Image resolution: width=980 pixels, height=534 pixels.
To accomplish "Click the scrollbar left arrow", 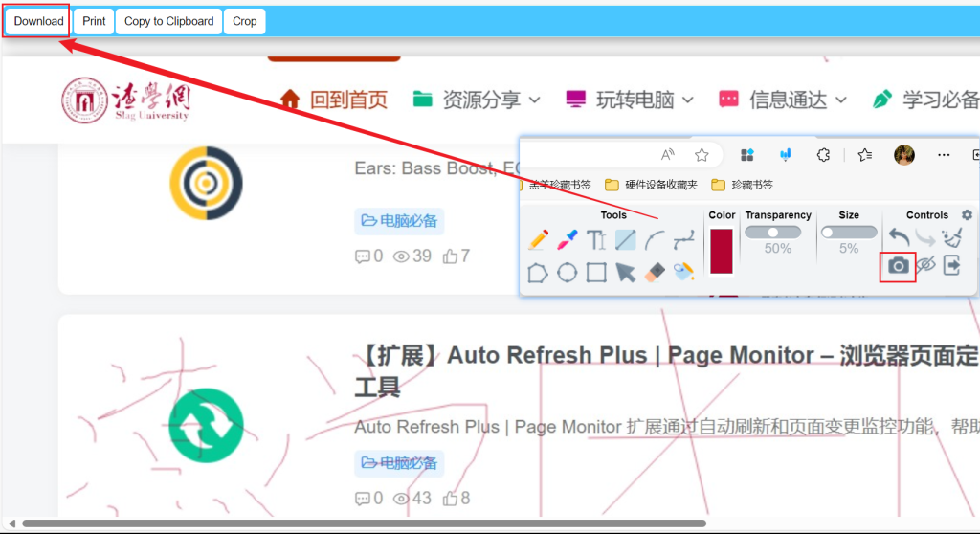I will (11, 523).
